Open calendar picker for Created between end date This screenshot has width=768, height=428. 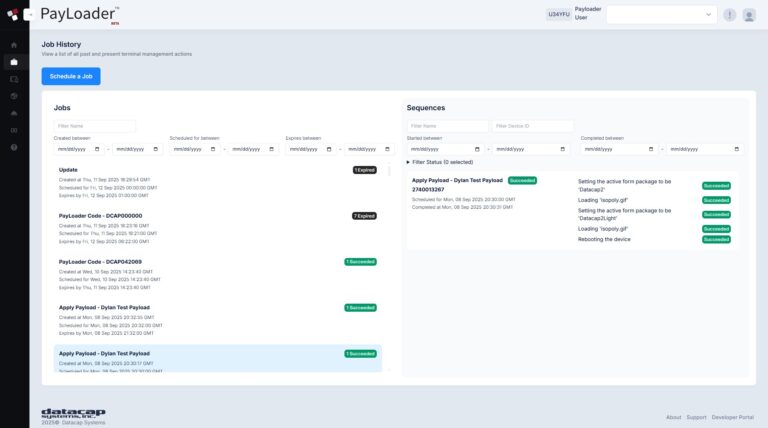(156, 149)
